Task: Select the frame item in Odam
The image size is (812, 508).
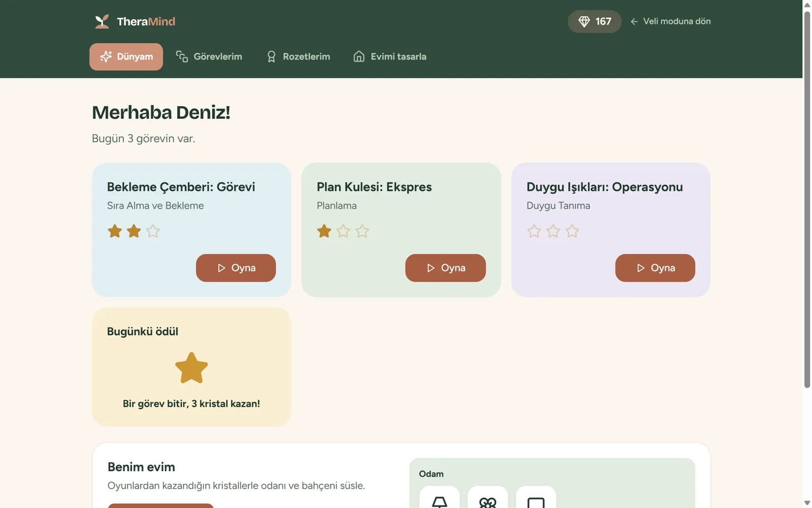Action: (x=536, y=497)
